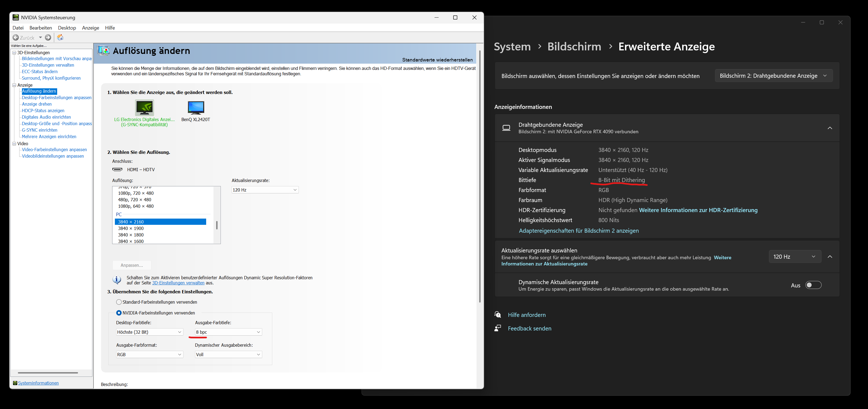Select NVIDIA-Farbeinstellungen verwenden
The image size is (868, 409).
[x=119, y=313]
